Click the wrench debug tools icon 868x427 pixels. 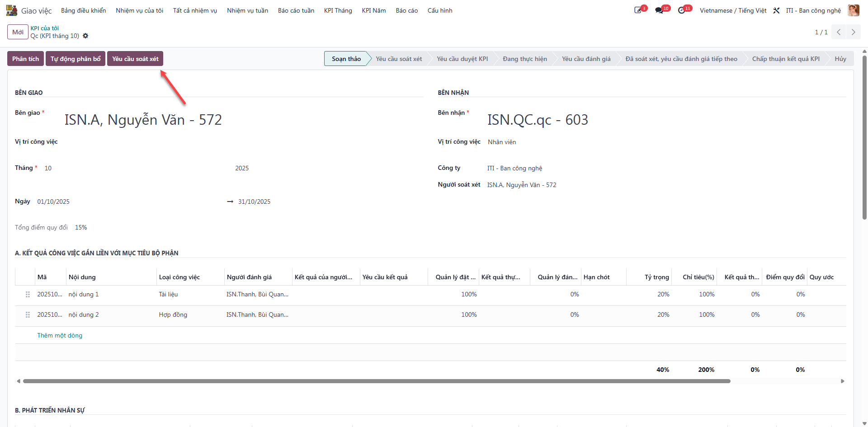[x=776, y=10]
